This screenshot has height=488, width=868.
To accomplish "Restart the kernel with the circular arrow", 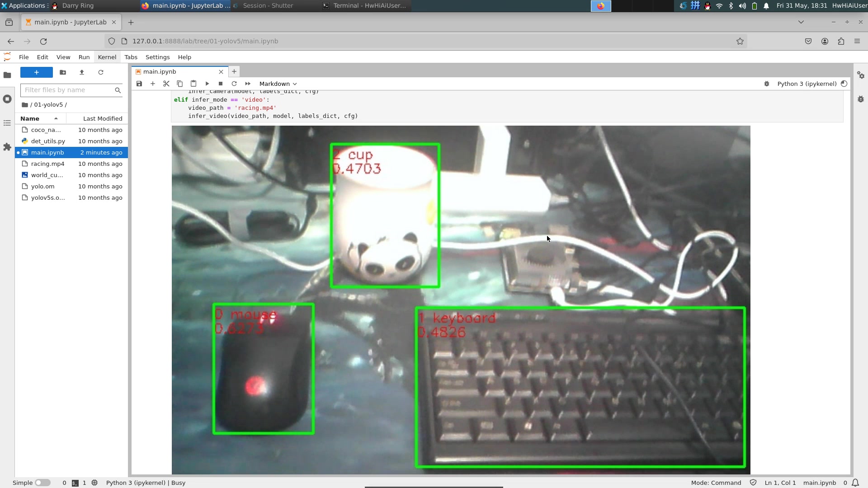I will 234,84.
